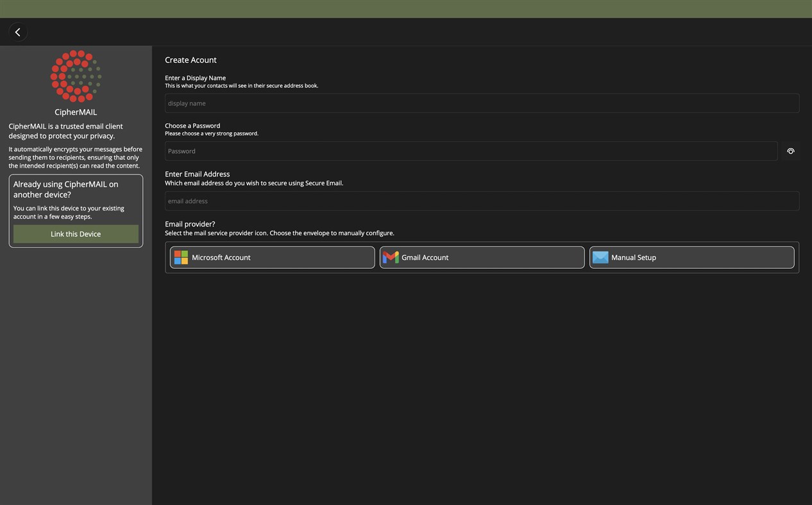The height and width of the screenshot is (505, 812).
Task: Choose the Microsoft Account provider
Action: tap(273, 257)
